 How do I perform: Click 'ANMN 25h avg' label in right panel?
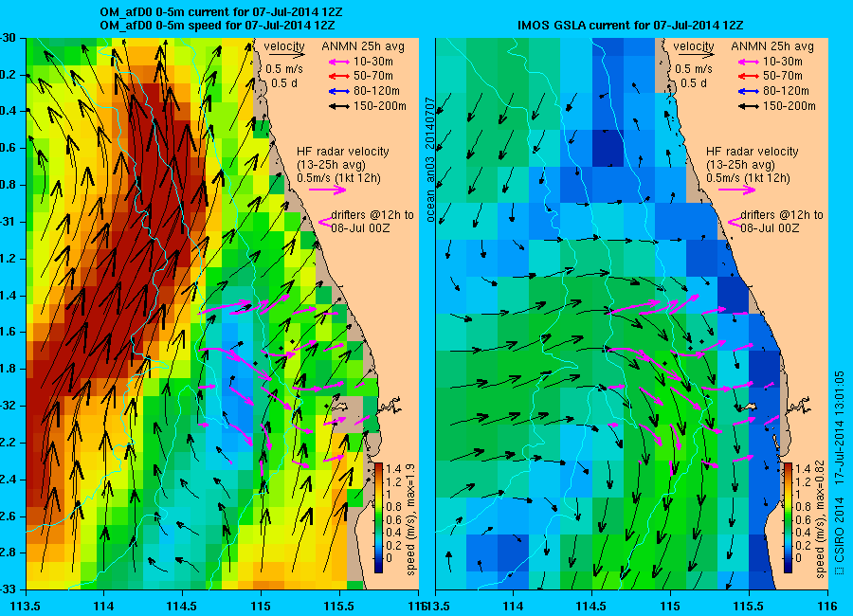(x=772, y=46)
